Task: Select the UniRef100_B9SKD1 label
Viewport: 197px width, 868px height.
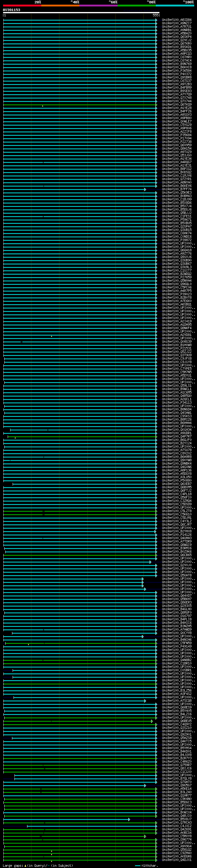Action: 176,47
